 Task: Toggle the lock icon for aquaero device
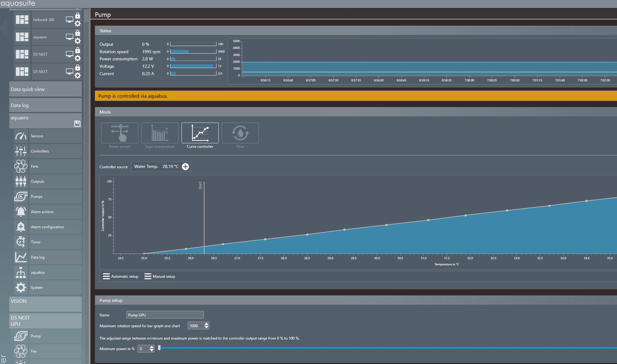pyautogui.click(x=78, y=33)
